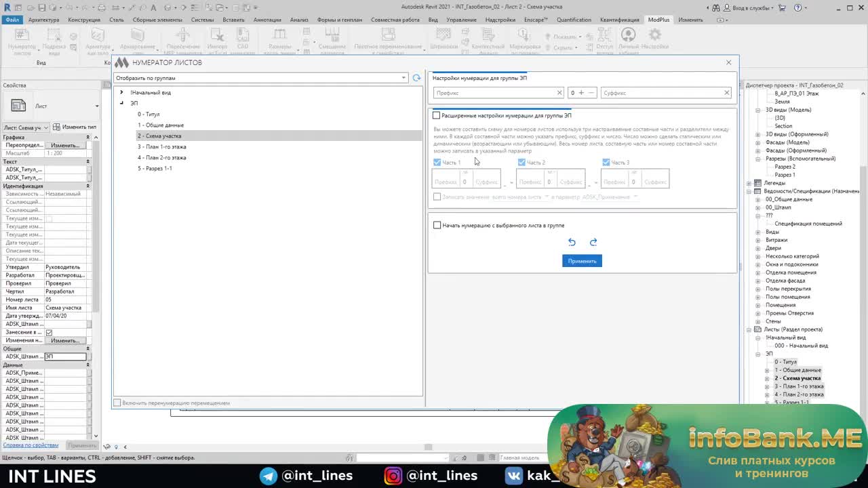The image size is (868, 488).
Task: Enable Включить перенумерацию перемещением
Action: point(117,403)
